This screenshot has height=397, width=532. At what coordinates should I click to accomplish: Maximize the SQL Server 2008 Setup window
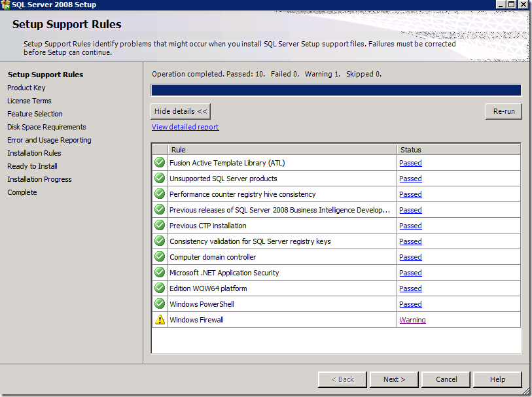511,5
